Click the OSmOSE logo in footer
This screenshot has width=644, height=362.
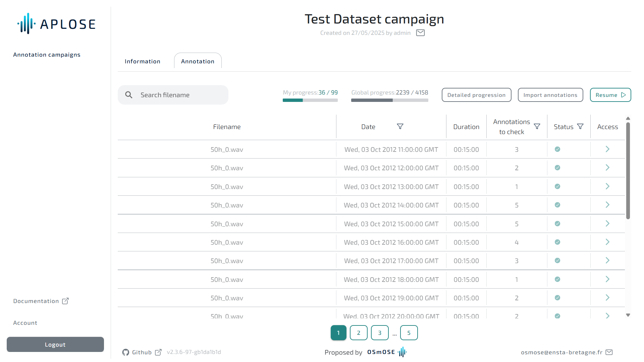(387, 352)
